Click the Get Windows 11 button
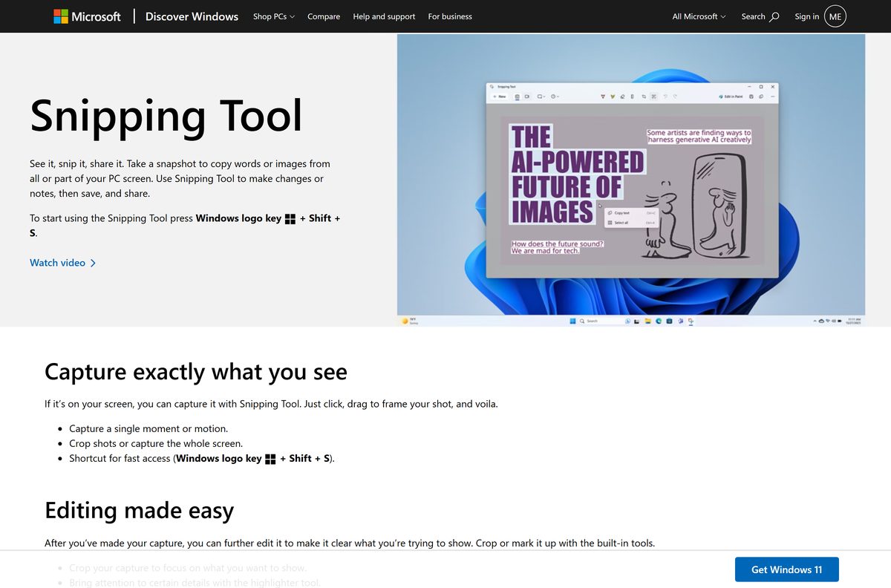The height and width of the screenshot is (588, 891). [x=787, y=569]
